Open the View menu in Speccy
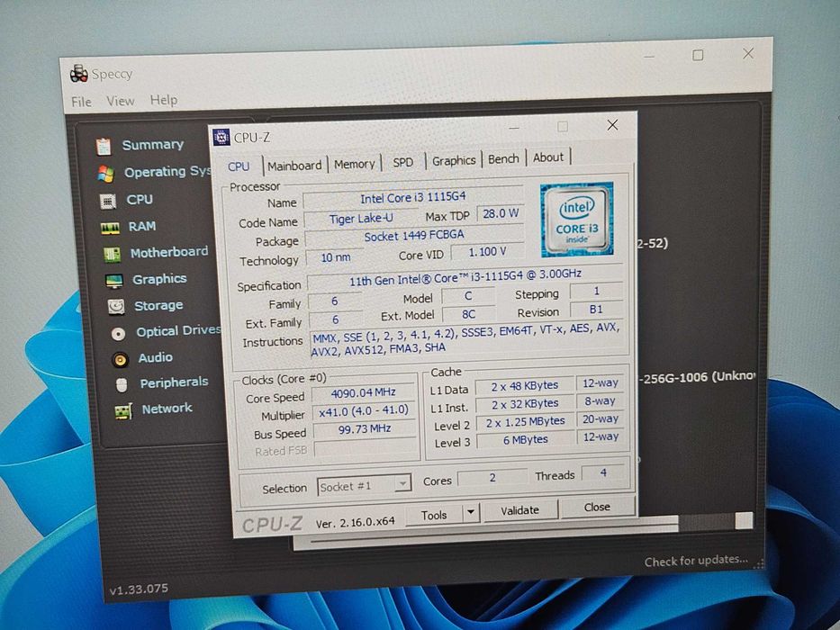The image size is (840, 630). click(120, 101)
